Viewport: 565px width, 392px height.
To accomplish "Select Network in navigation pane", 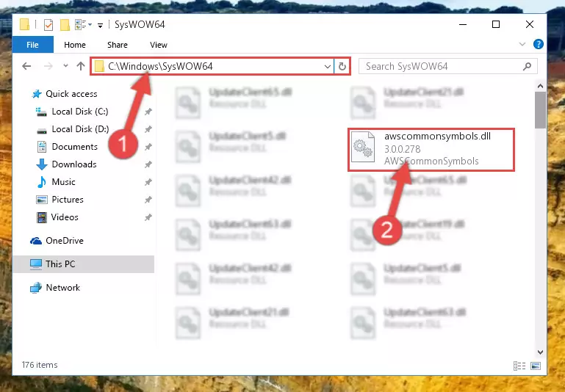I will click(62, 288).
